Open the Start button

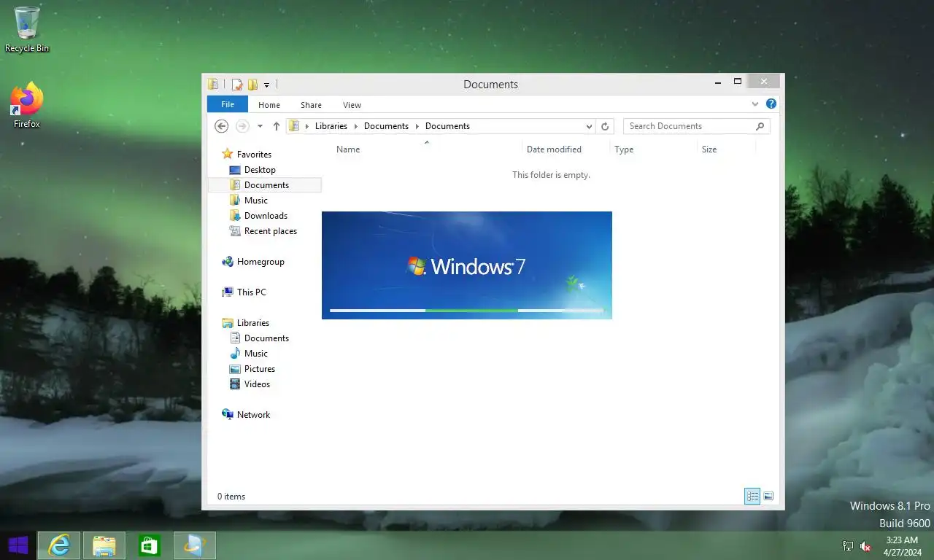tap(18, 545)
